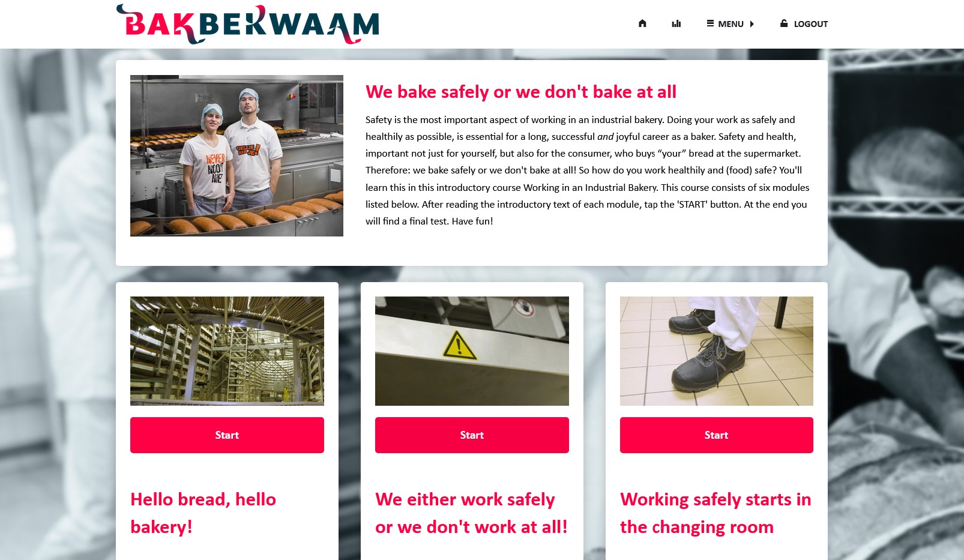Click 'We either work safely' title

click(471, 513)
